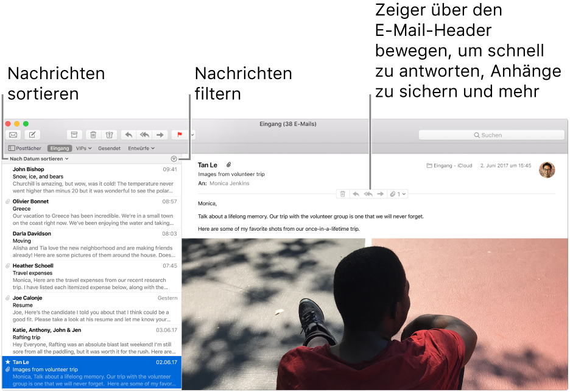Mark selected message as junk
The image size is (570, 392).
pos(110,135)
